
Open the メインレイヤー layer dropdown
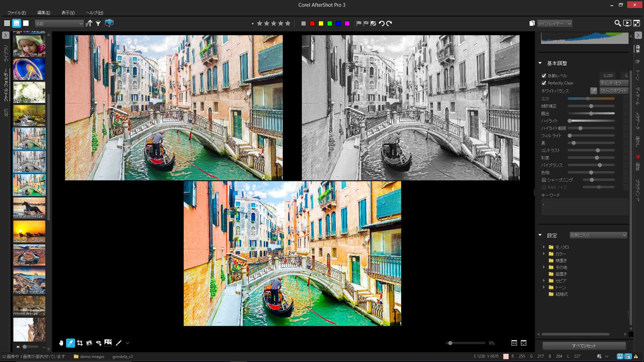click(x=554, y=23)
